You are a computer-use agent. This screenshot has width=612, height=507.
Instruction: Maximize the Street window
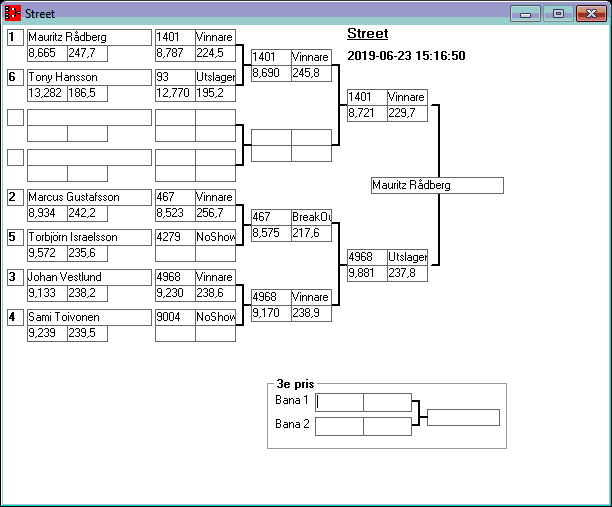click(x=558, y=14)
